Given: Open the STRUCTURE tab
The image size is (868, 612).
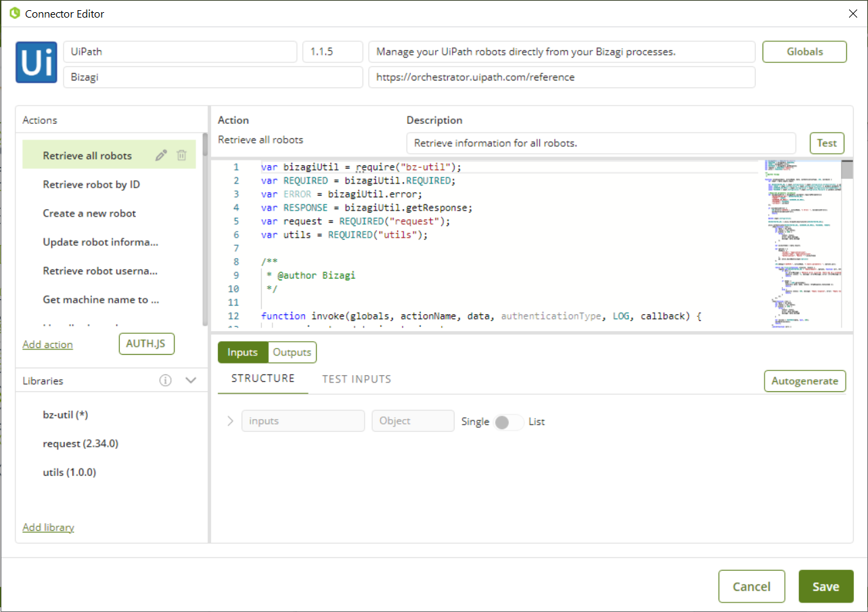Looking at the screenshot, I should coord(263,378).
